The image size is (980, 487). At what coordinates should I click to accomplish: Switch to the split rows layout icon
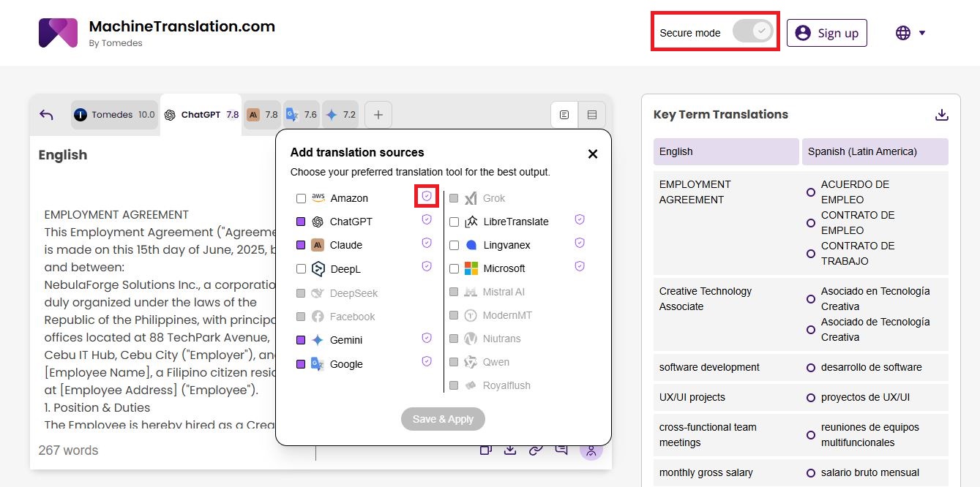(x=592, y=115)
